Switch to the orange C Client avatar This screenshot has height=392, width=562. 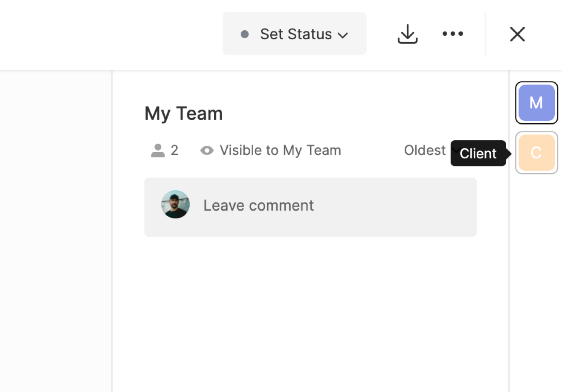point(536,153)
